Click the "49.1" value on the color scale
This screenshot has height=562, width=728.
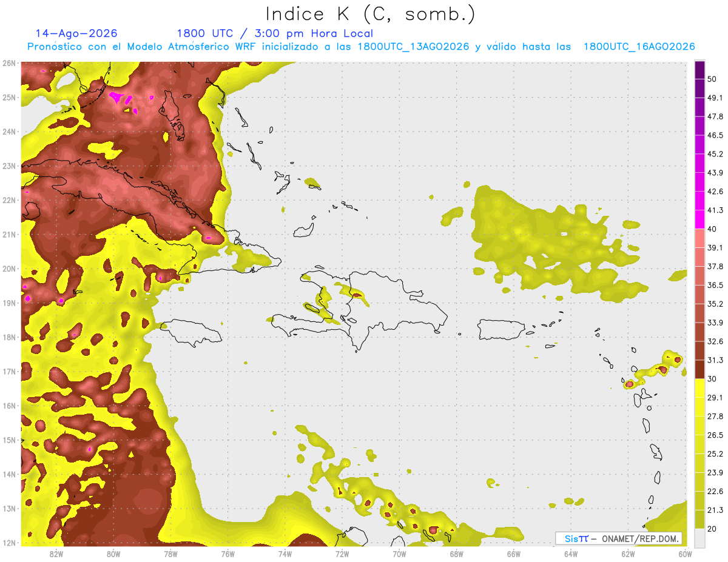(716, 98)
